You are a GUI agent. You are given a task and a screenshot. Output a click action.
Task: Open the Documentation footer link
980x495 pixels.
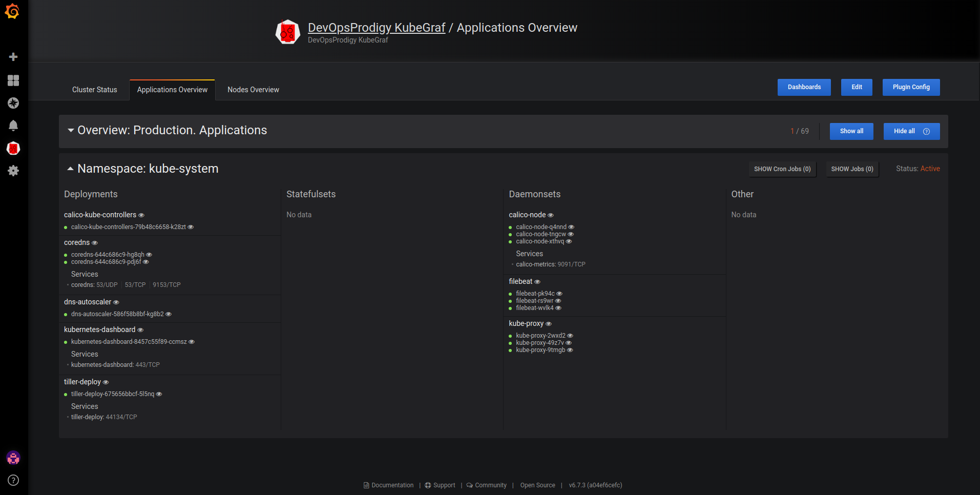(x=389, y=485)
